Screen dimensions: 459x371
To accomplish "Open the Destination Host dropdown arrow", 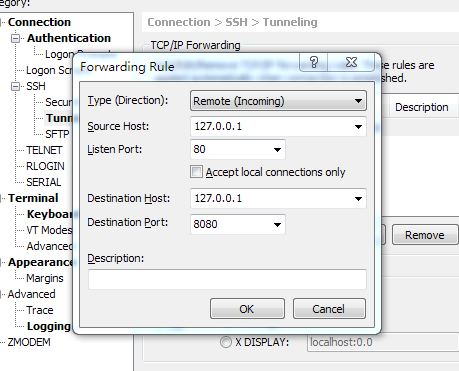I will point(358,199).
